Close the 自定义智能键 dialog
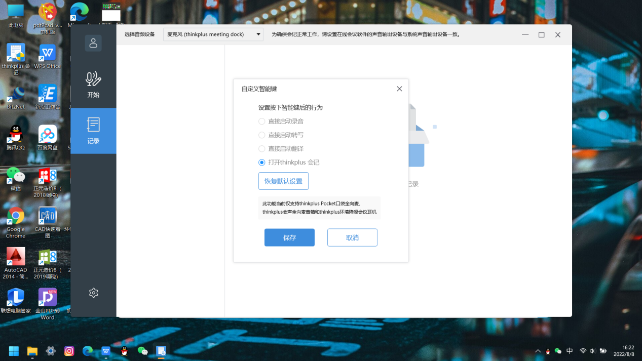 click(x=400, y=89)
